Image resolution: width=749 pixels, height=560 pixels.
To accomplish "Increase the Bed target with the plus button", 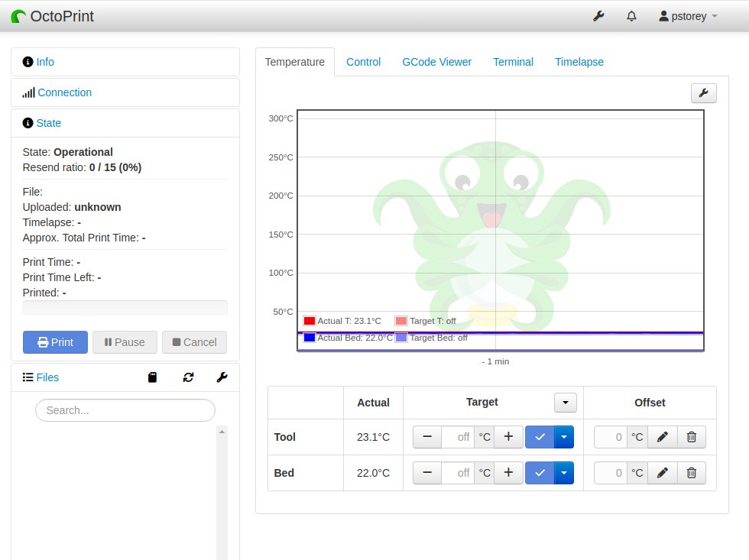I will (508, 473).
